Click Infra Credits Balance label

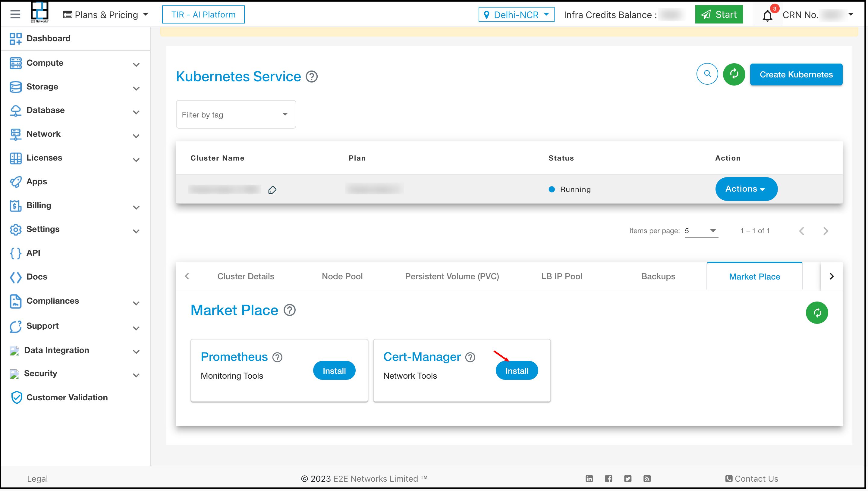click(610, 15)
